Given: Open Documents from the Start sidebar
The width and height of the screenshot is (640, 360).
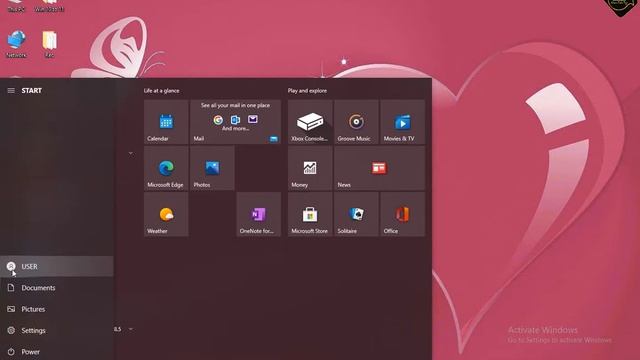Looking at the screenshot, I should pos(57,288).
